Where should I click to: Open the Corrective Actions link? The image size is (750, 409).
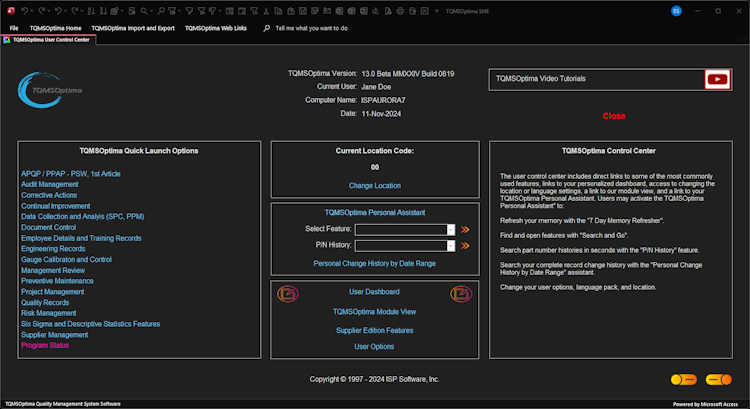pos(49,195)
